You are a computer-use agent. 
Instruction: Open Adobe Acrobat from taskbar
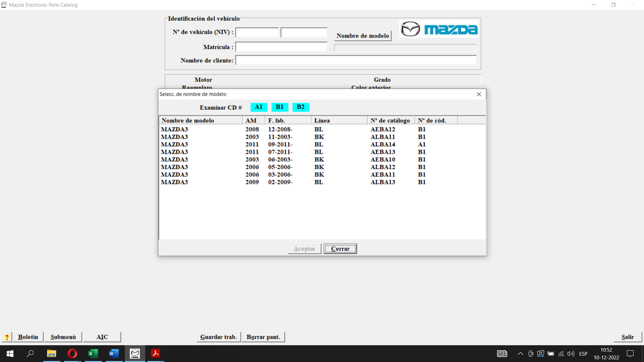(x=156, y=354)
